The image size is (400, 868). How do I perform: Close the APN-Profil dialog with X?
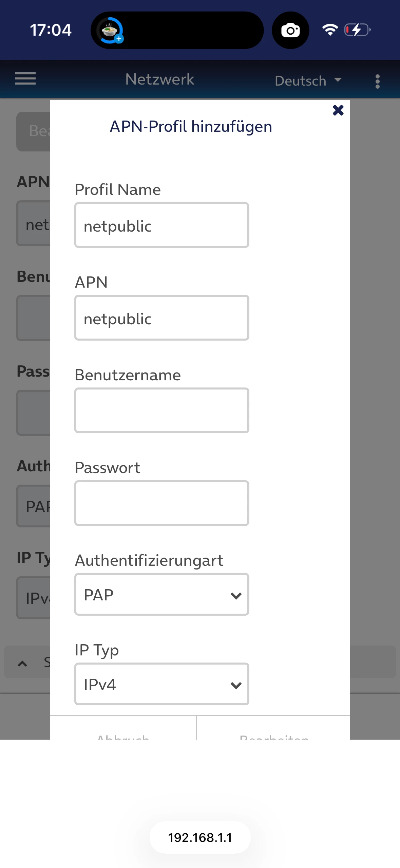point(338,110)
